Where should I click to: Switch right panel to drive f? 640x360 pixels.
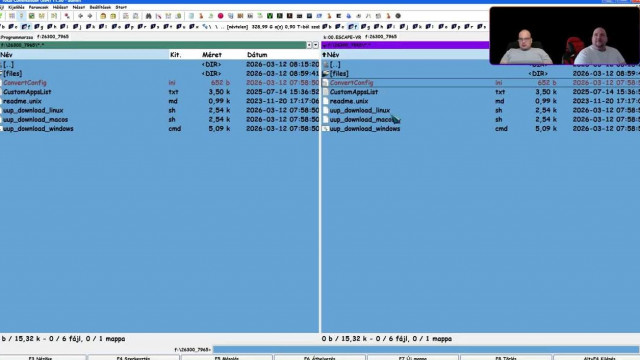click(x=353, y=27)
